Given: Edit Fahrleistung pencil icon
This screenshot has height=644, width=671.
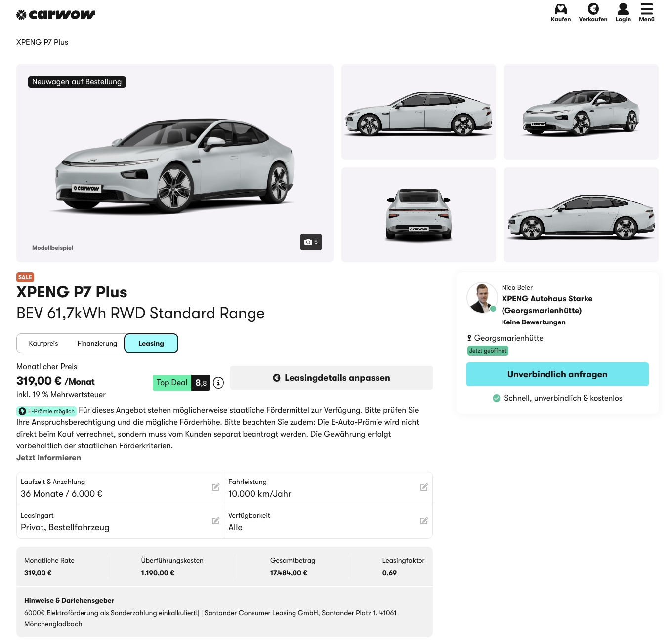Looking at the screenshot, I should click(424, 487).
